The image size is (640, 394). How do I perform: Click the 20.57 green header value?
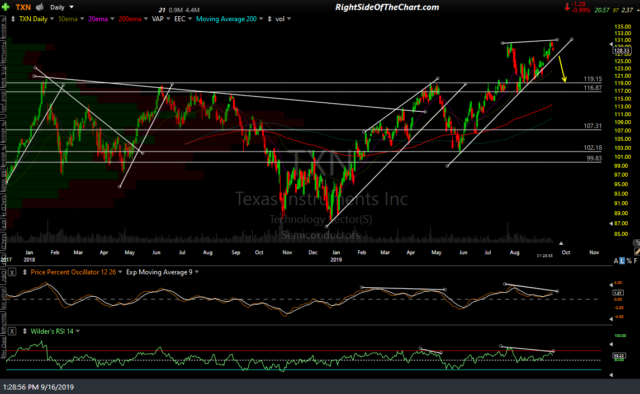[602, 10]
